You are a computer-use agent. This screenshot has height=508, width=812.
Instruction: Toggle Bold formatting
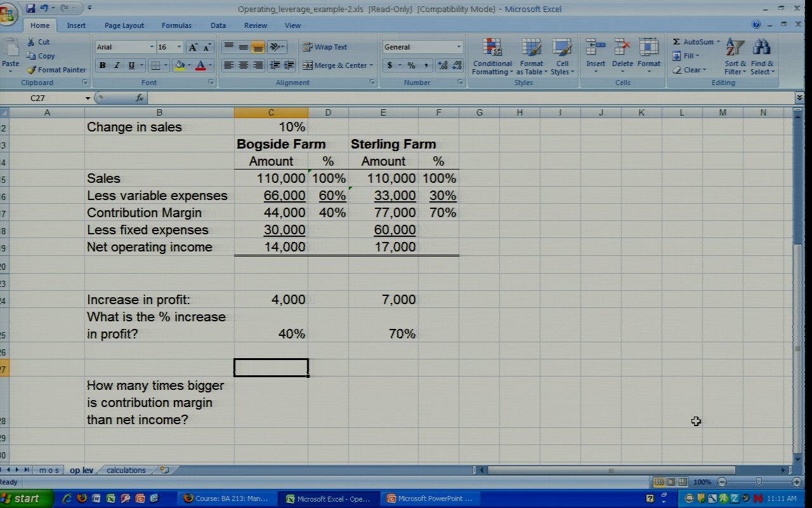tap(102, 65)
